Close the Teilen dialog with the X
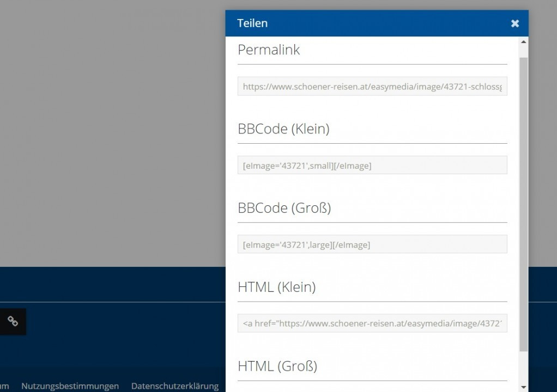 coord(514,23)
